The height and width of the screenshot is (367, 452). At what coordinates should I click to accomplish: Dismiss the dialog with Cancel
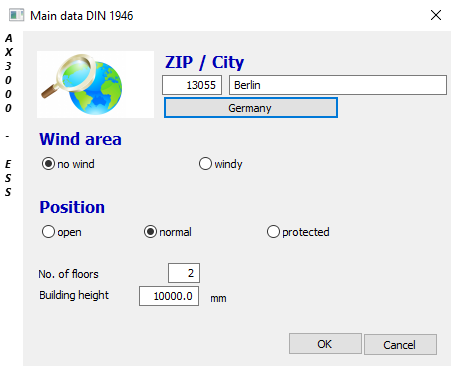(400, 344)
